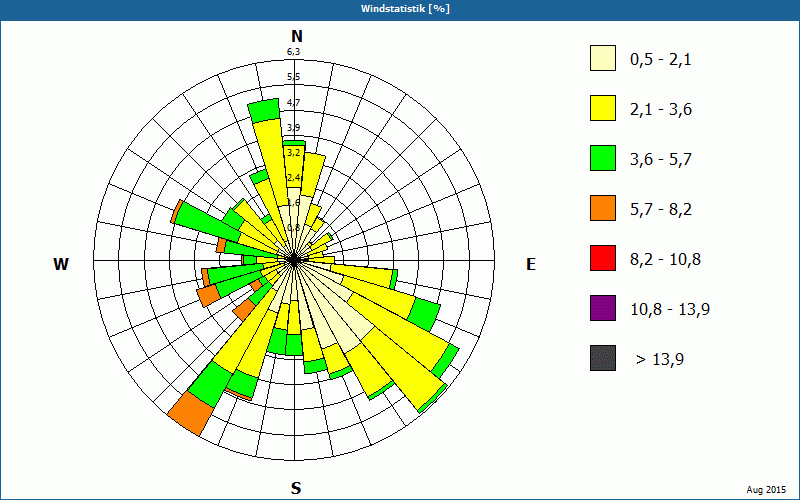The width and height of the screenshot is (800, 500).
Task: Click the yellow 2,1 - 3,6 legend swatch
Action: (x=603, y=108)
